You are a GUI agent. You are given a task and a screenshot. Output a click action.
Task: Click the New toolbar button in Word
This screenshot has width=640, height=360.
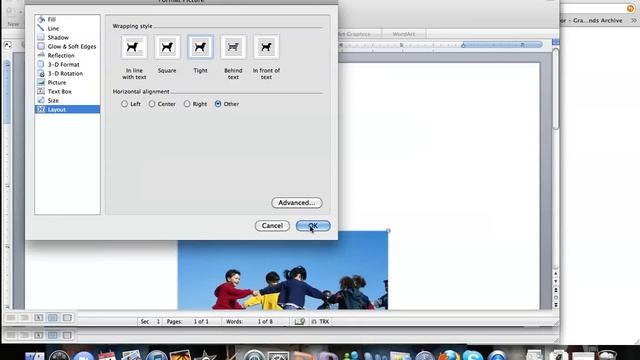pos(13,18)
